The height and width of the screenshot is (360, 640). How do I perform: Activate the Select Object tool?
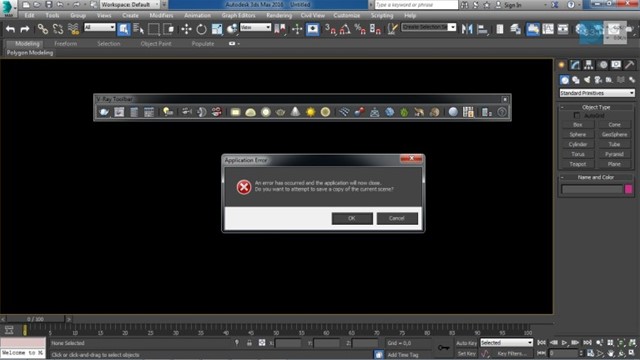tap(123, 29)
